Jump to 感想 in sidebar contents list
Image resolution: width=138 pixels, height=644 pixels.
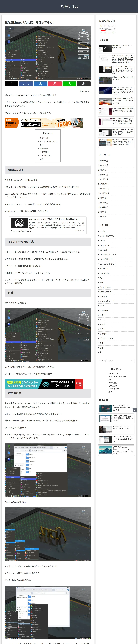[110, 392]
